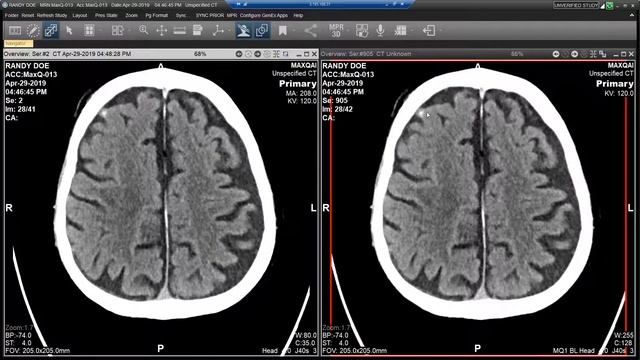Open the Zoom menu

[x=131, y=16]
